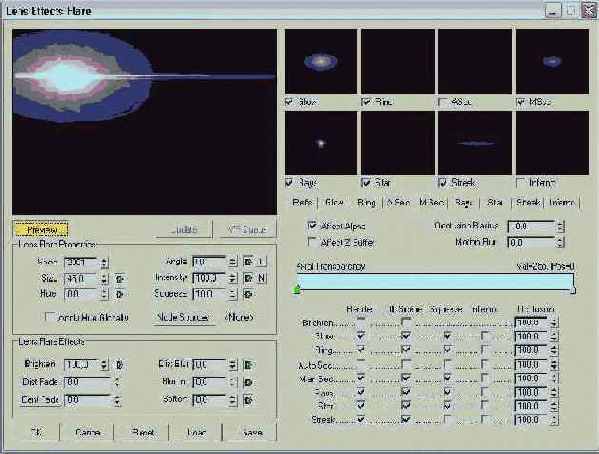Screen dimensions: 599x454
Task: Click the Axial Transparency gradient bar
Action: click(435, 282)
